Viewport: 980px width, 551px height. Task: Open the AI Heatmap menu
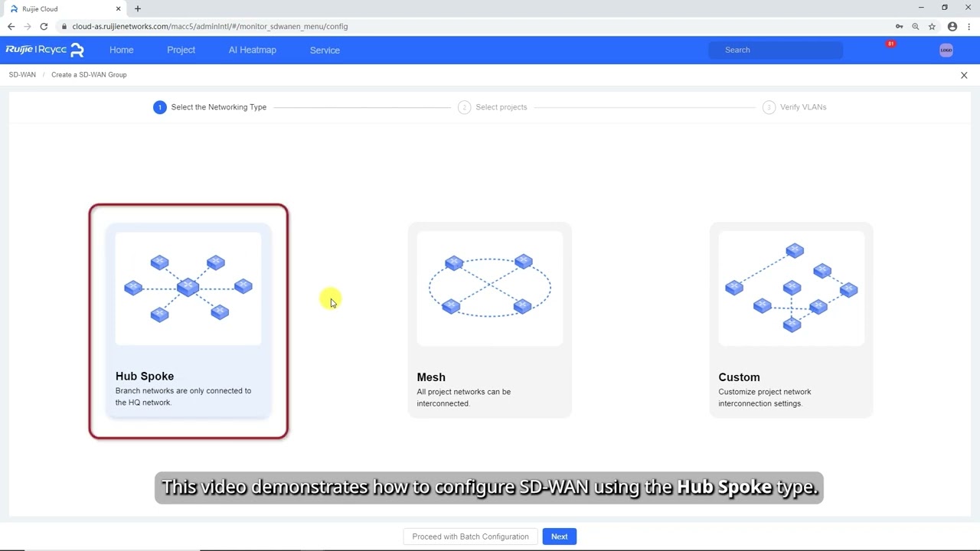(252, 50)
